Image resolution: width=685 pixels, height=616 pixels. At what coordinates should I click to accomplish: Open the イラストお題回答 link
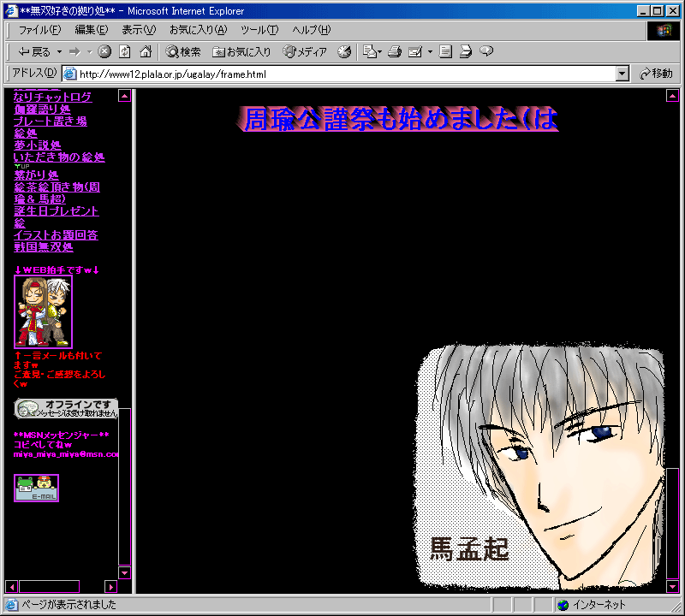tap(56, 235)
